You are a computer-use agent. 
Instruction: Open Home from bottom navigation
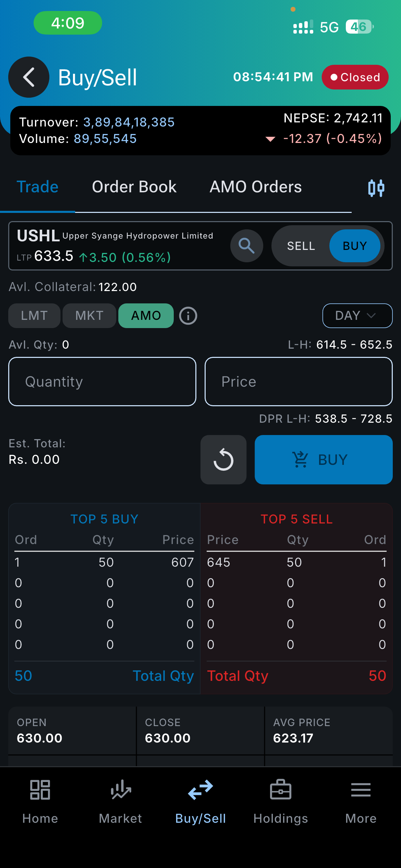click(x=40, y=802)
